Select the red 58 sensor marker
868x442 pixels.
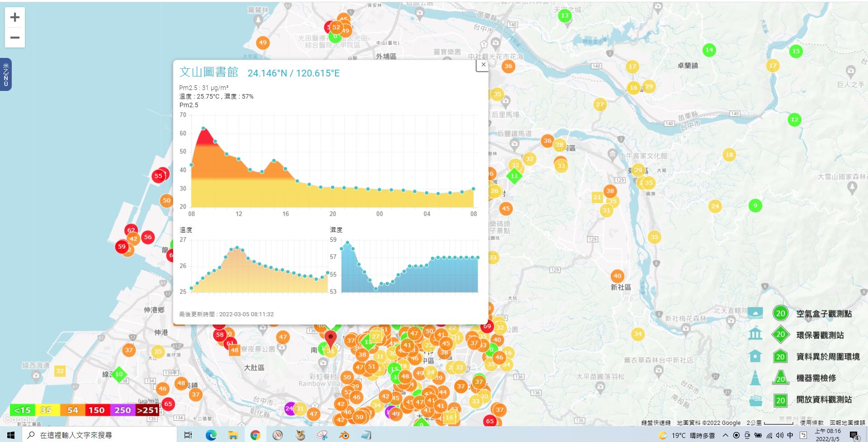click(x=220, y=335)
